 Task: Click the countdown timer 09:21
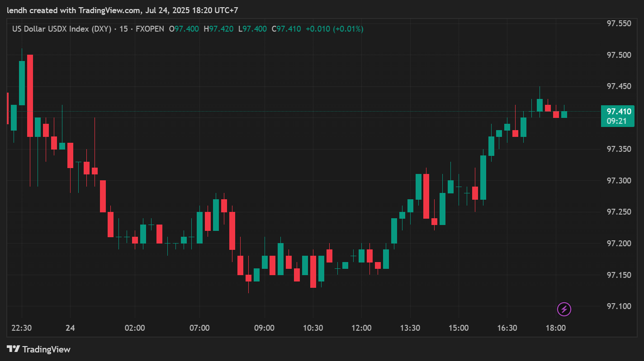(x=616, y=121)
